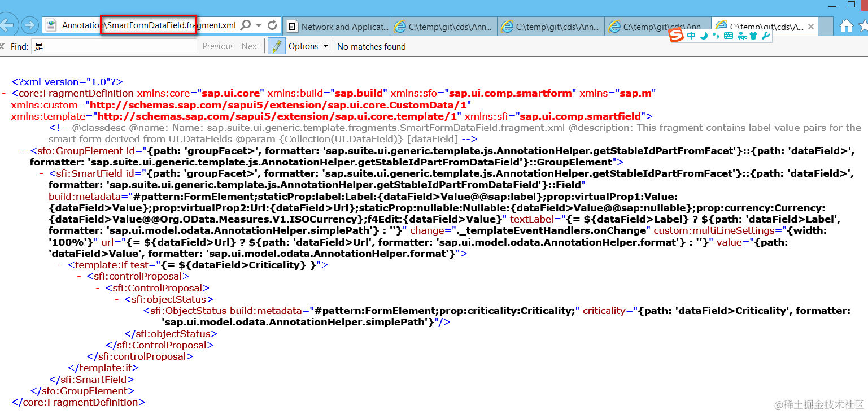
Task: Collapse the sfo:GroupElement node
Action: [23, 151]
